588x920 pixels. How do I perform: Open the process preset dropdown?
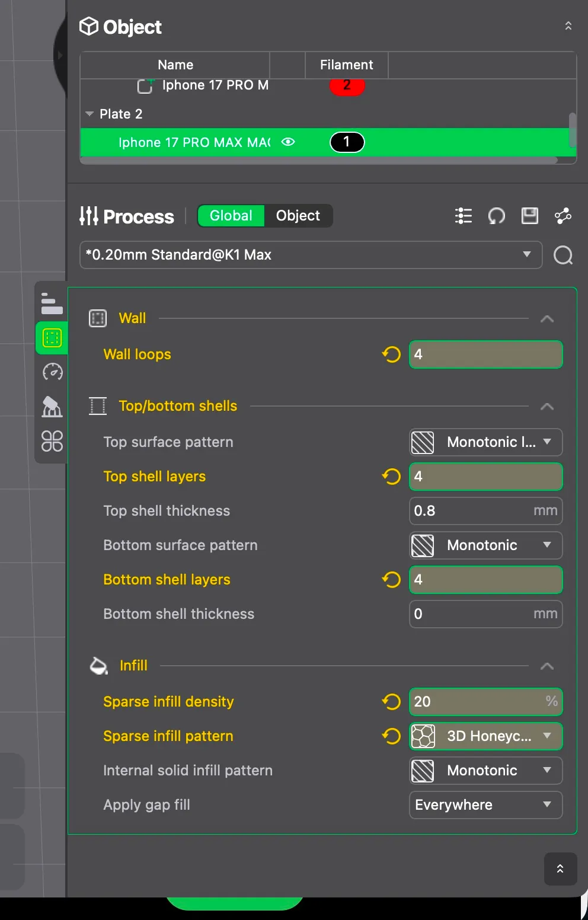(x=311, y=255)
